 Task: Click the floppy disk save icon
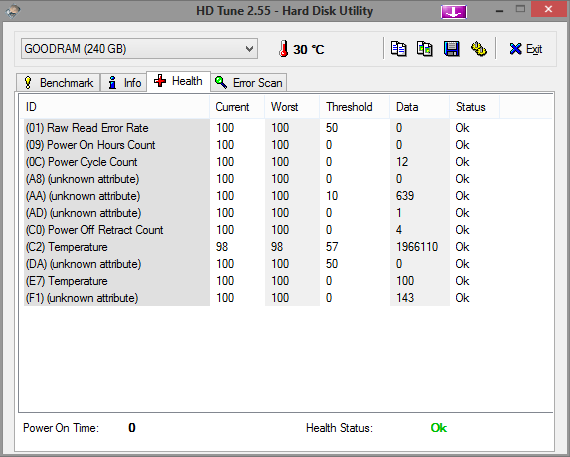[451, 49]
